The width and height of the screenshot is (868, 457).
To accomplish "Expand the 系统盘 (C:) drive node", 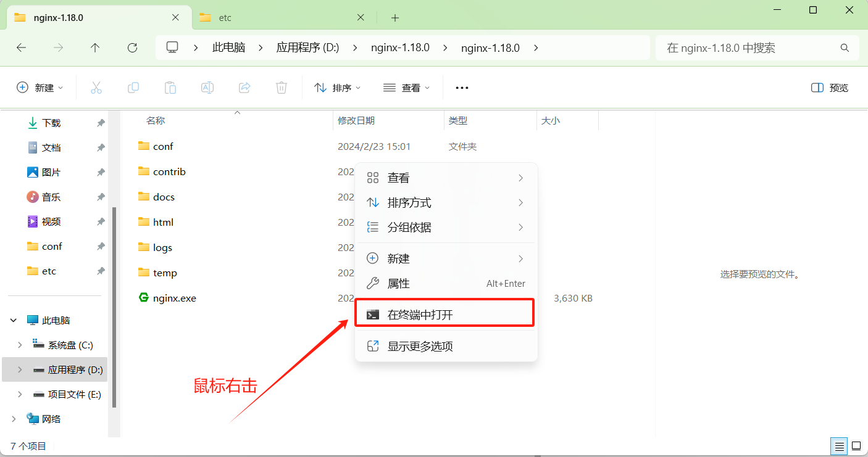I will coord(20,345).
